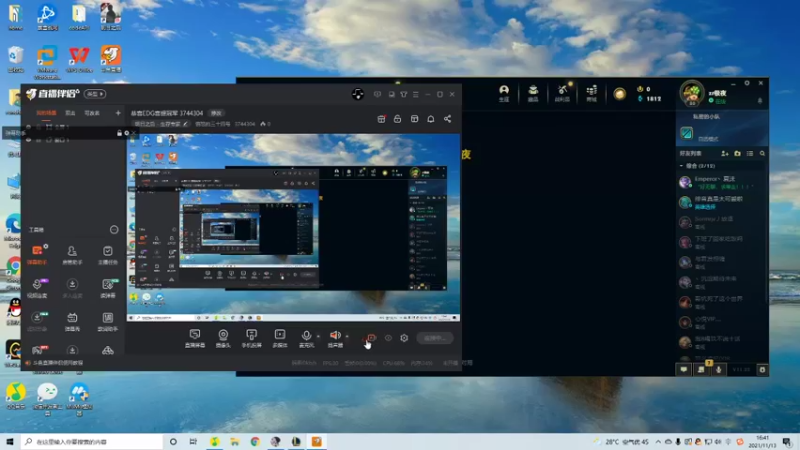Switch to second scene tab

[70, 113]
